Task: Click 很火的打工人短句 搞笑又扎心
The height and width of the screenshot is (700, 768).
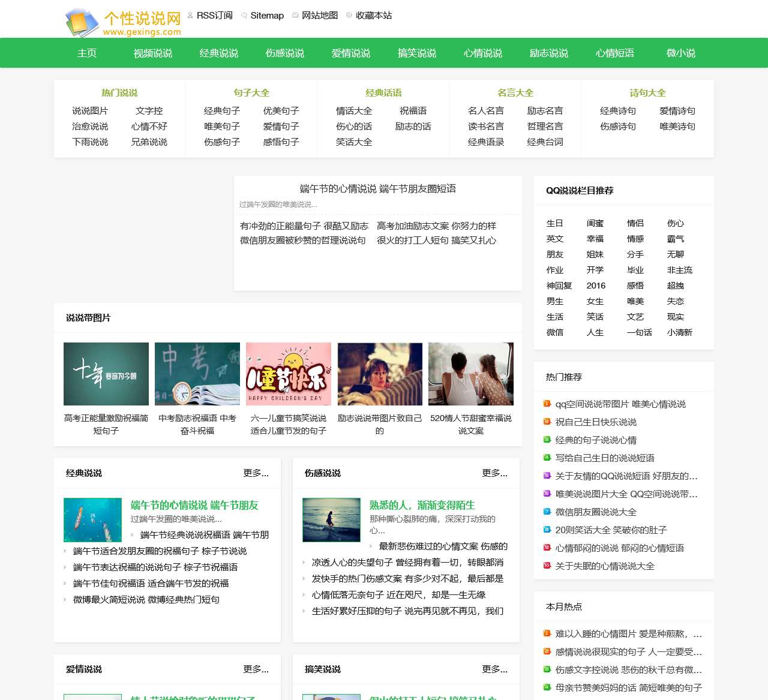Action: 436,241
